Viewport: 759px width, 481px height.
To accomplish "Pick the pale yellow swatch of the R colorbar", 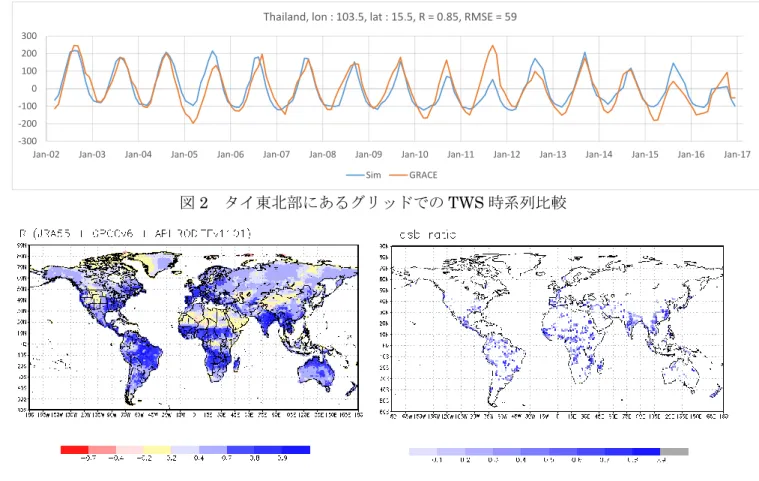I will point(157,450).
